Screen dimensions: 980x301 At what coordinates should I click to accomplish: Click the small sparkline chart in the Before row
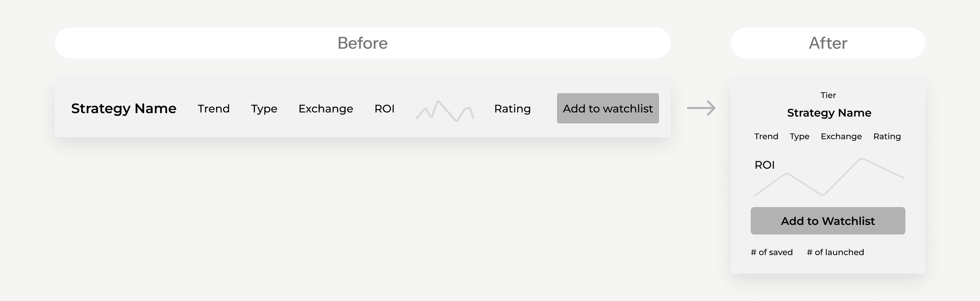(x=445, y=111)
